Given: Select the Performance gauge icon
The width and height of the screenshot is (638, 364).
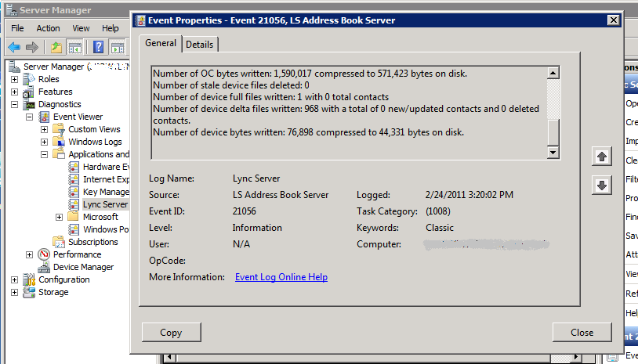Looking at the screenshot, I should tap(44, 254).
